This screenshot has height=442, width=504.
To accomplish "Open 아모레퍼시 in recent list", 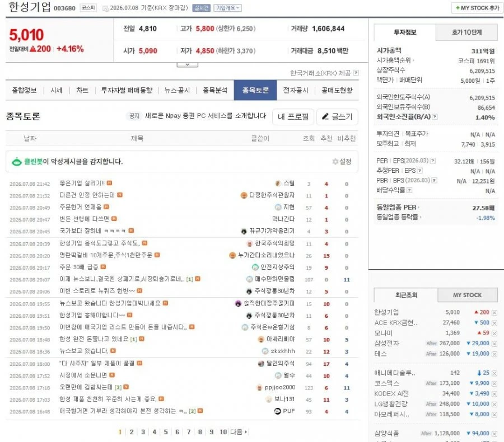I will coord(391,415).
